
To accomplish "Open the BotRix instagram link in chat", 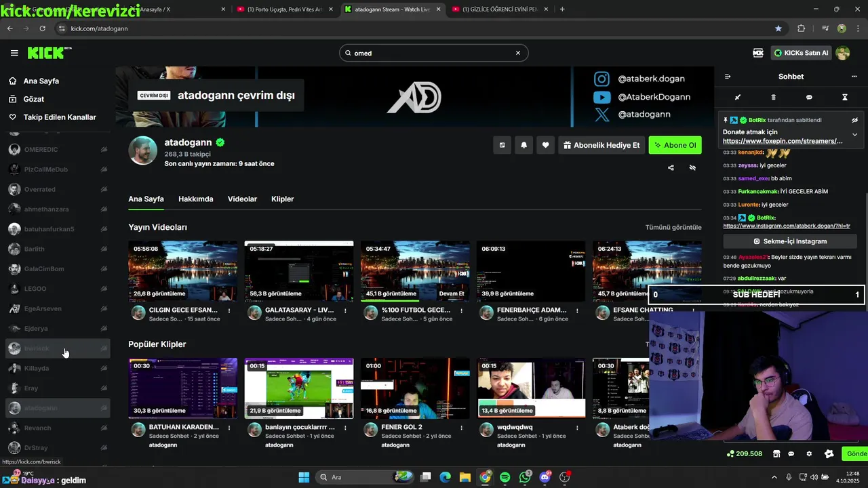I will click(x=787, y=226).
